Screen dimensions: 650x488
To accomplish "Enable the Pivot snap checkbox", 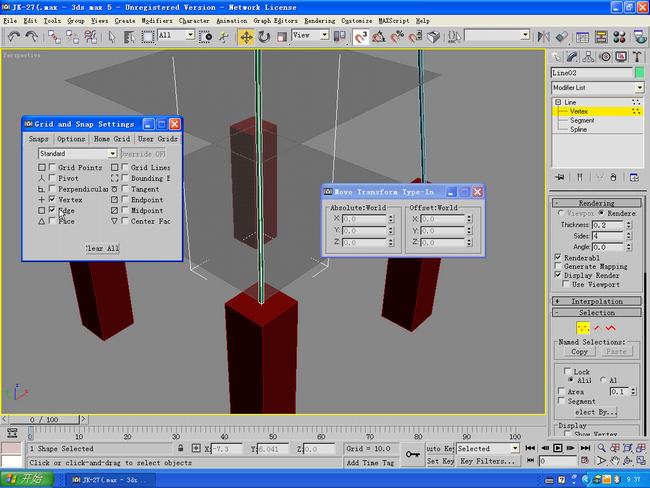I will [x=52, y=178].
